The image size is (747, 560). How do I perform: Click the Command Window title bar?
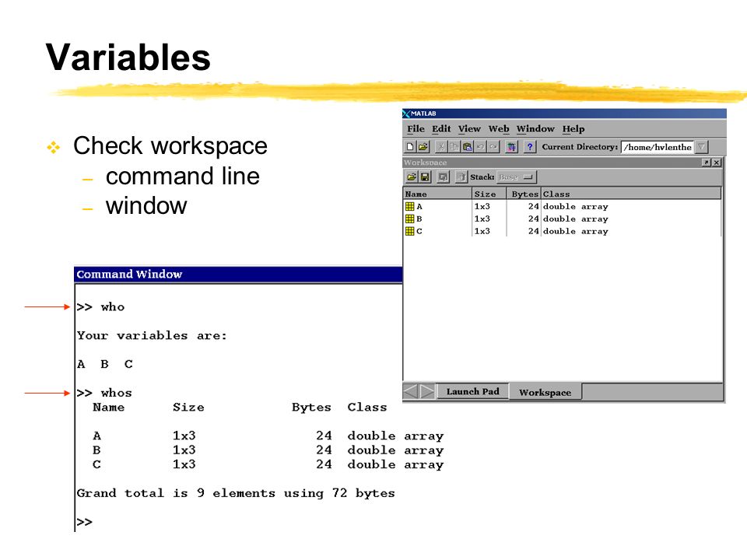238,275
